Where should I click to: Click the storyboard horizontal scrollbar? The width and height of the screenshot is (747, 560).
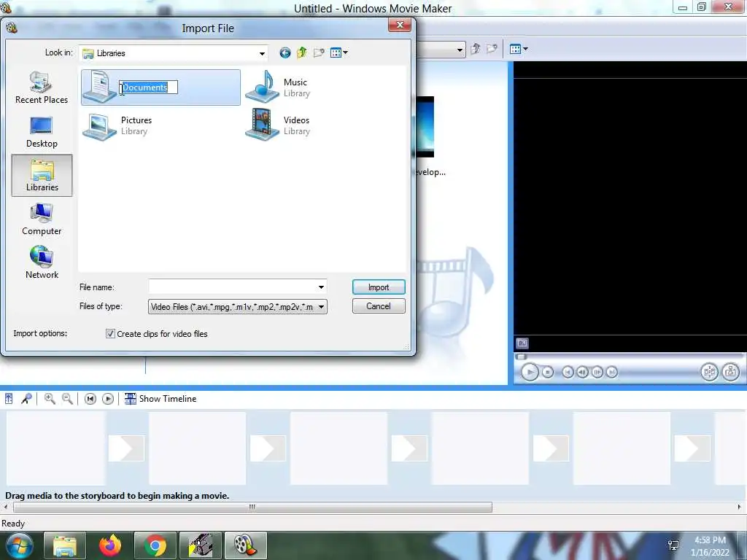[252, 507]
